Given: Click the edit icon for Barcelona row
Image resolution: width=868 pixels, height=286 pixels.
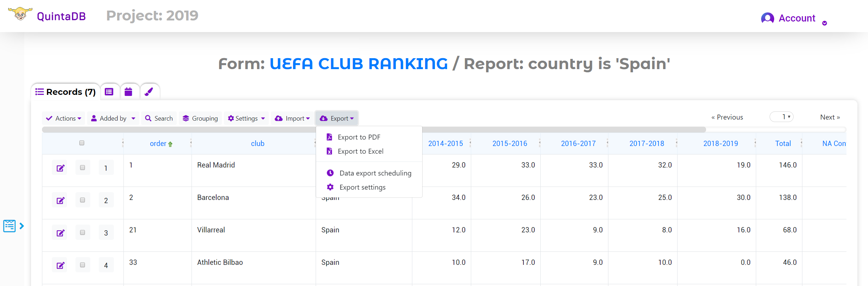Looking at the screenshot, I should (x=61, y=200).
